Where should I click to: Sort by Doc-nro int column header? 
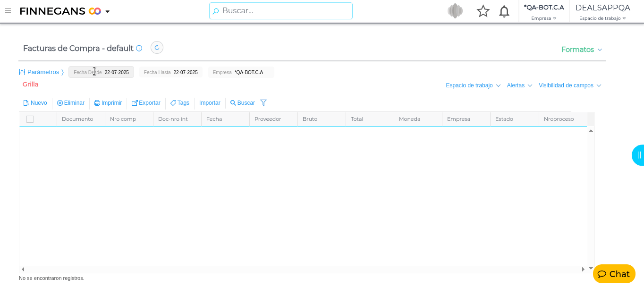177,119
